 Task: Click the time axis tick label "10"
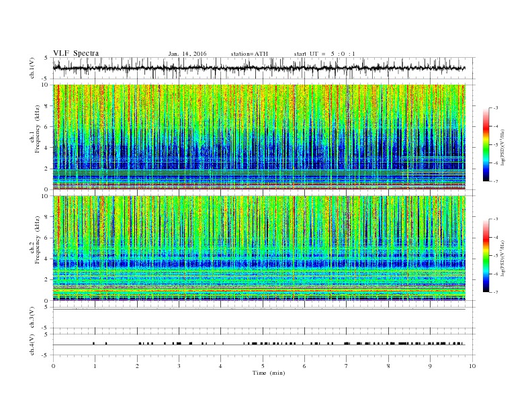click(x=472, y=366)
